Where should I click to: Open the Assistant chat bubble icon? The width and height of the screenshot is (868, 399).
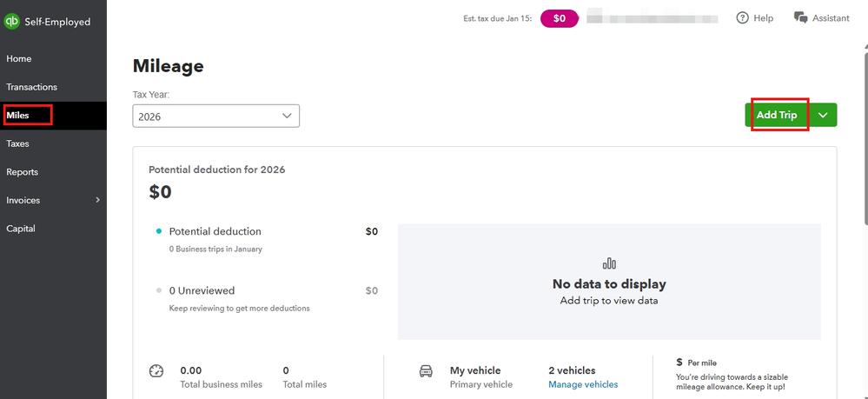tap(801, 18)
